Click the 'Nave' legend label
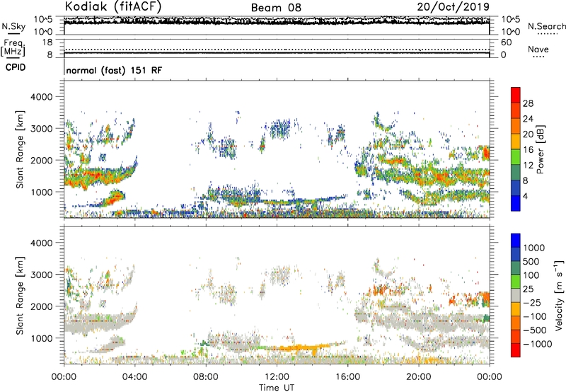The image size is (566, 392). [538, 49]
